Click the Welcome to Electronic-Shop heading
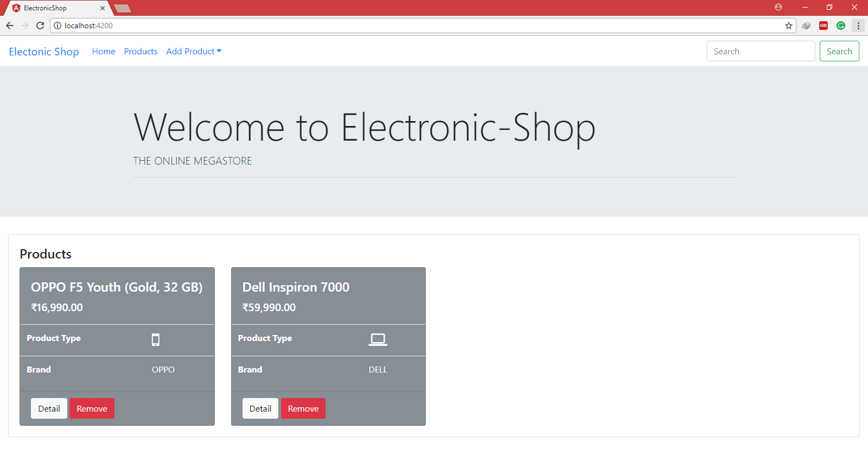 click(365, 128)
